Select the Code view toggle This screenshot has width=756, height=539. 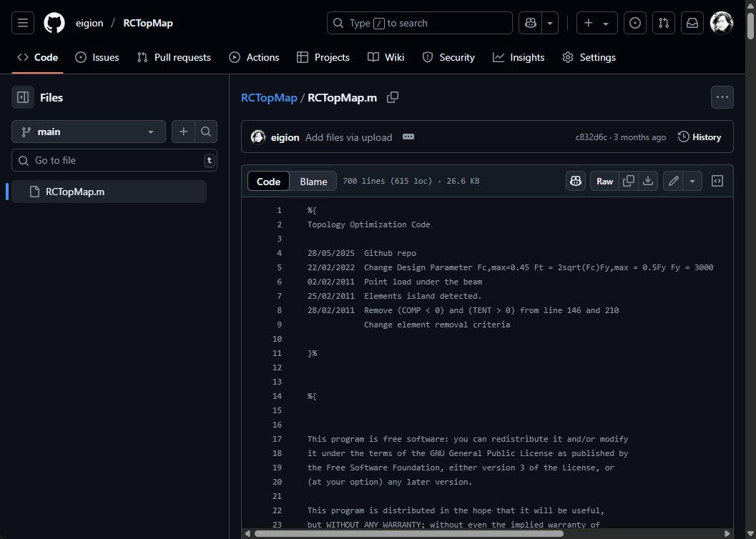pyautogui.click(x=268, y=181)
